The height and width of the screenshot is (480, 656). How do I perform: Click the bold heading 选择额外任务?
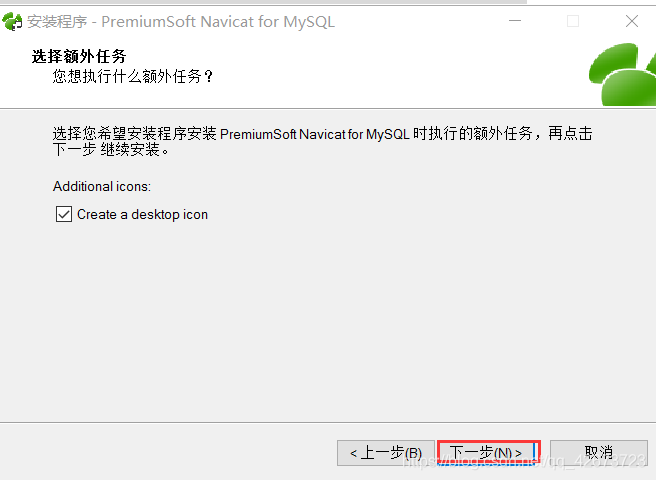coord(79,56)
